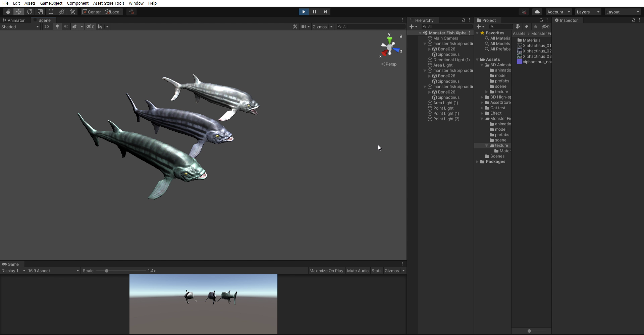Screen dimensions: 644x335
Task: Open Display 1 dropdown in Game view
Action: [x=13, y=271]
